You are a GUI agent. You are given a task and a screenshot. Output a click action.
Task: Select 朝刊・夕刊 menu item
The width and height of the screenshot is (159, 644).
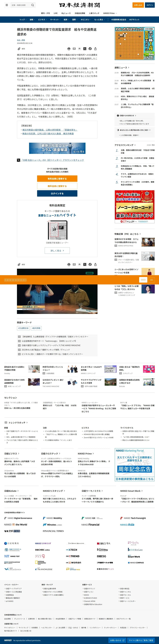point(46,13)
